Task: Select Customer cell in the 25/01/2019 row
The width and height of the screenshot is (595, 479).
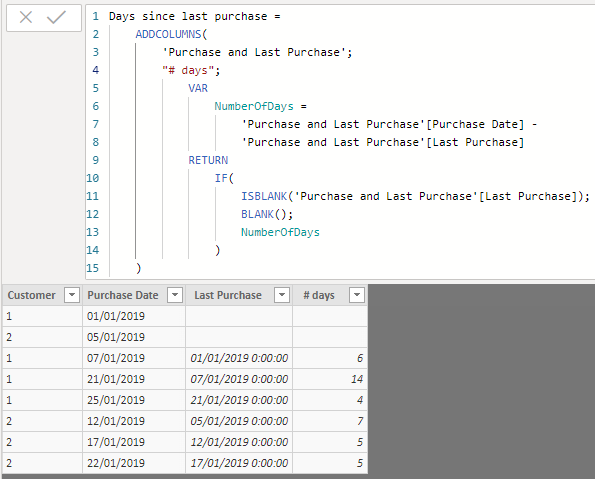Action: pyautogui.click(x=42, y=400)
